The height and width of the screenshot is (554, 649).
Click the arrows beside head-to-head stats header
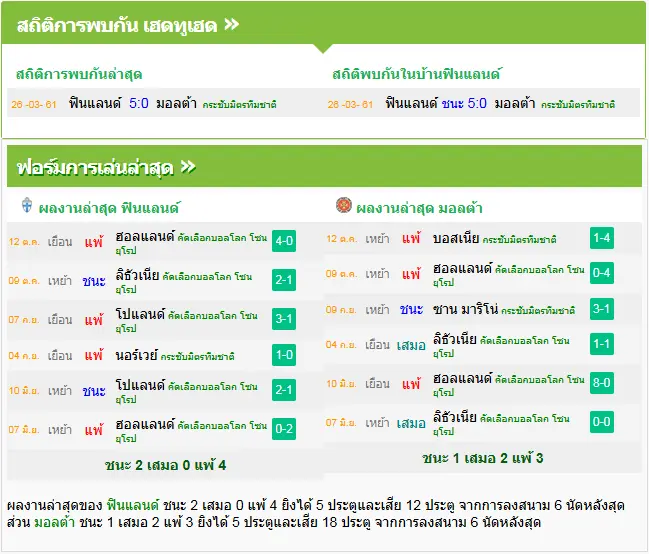pyautogui.click(x=231, y=25)
